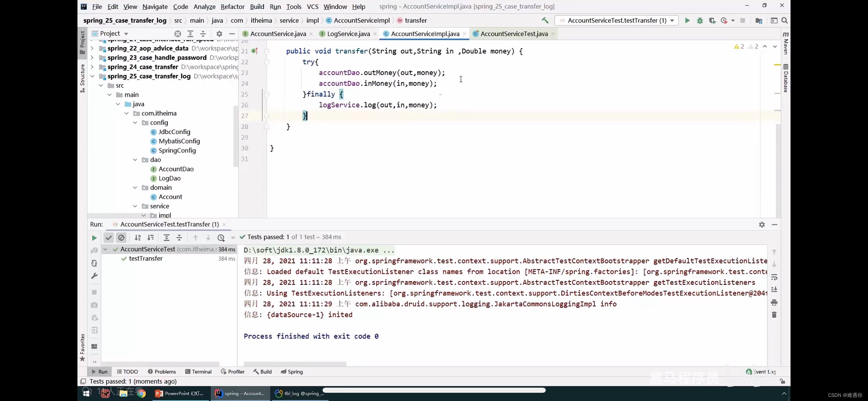868x401 pixels.
Task: Open the Problems tool window
Action: 162,372
